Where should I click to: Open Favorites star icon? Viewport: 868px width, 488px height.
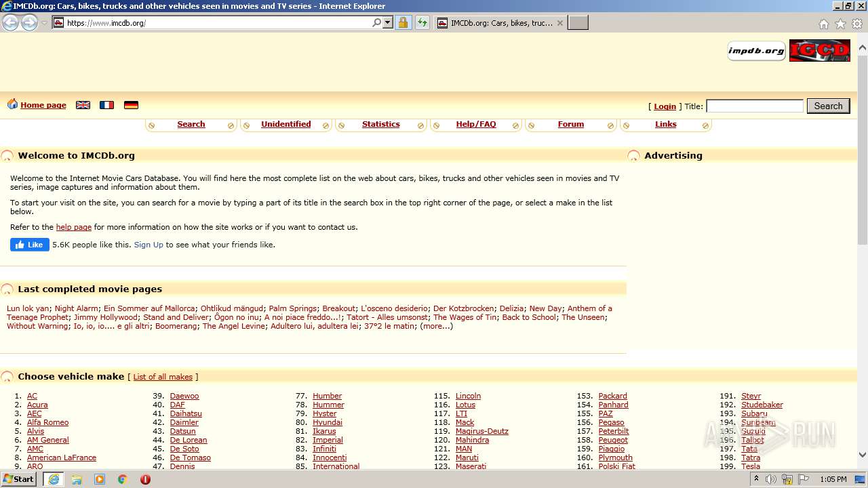(x=840, y=24)
